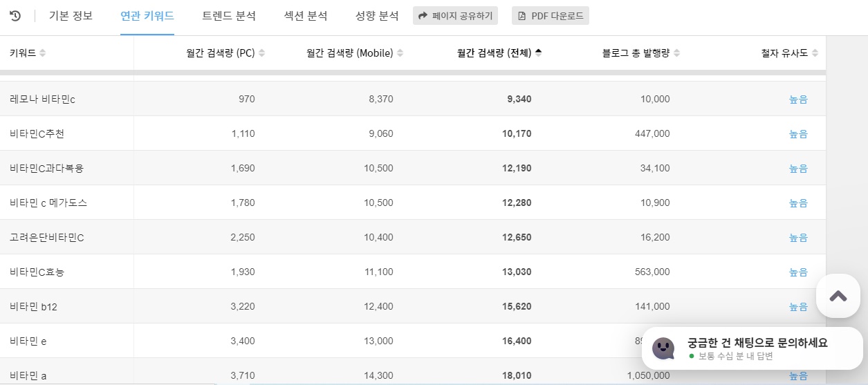Click 높음 link in 비타민C효능 row

tap(798, 272)
